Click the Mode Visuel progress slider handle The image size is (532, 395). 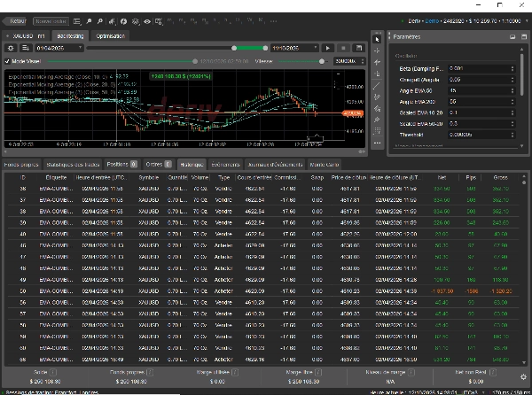click(x=195, y=61)
